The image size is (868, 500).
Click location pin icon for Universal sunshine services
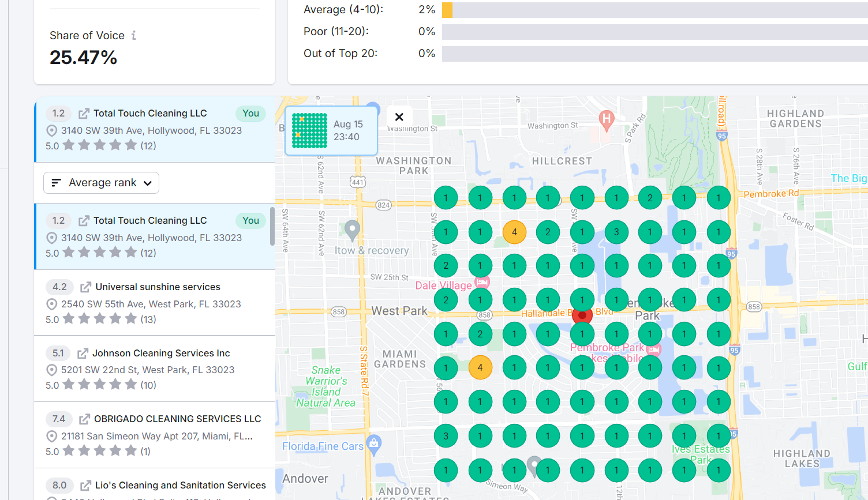pyautogui.click(x=51, y=304)
